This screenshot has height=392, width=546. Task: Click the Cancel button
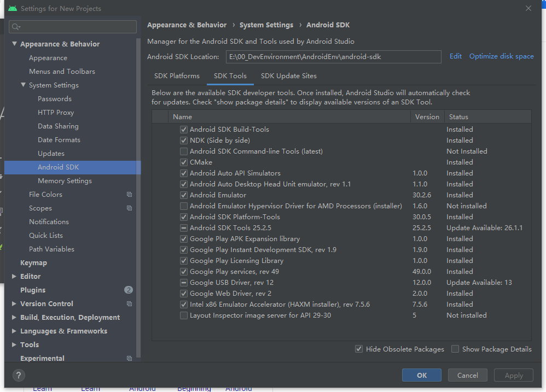point(467,375)
